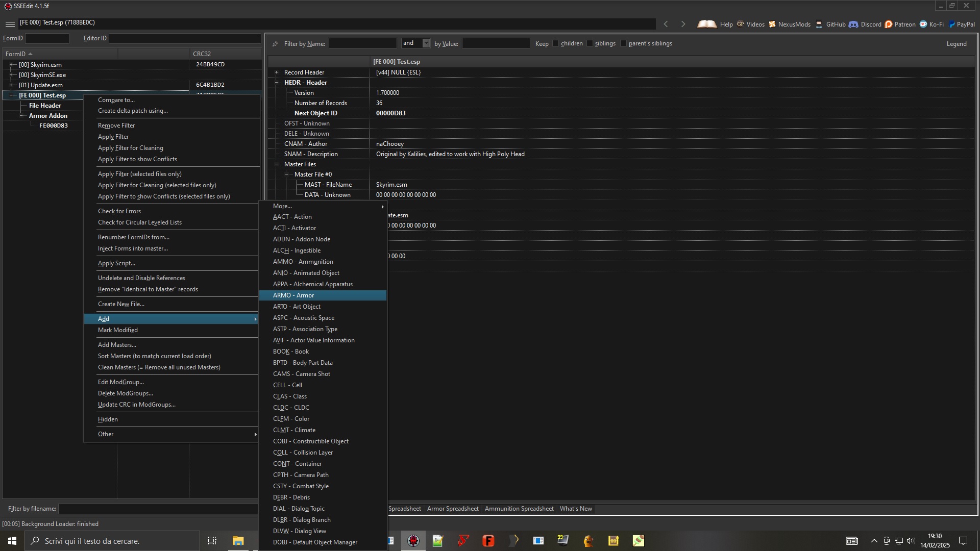
Task: Click the Filter by Name input field
Action: (x=362, y=43)
